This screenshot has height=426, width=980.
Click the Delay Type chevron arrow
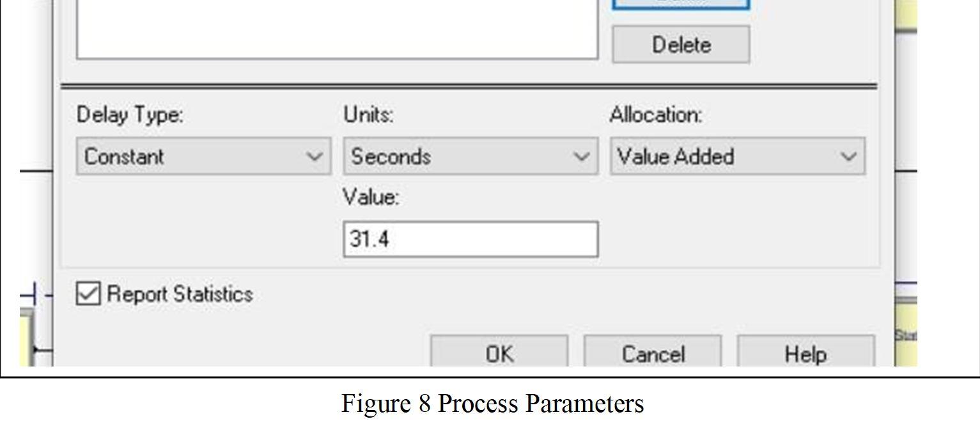[x=315, y=156]
